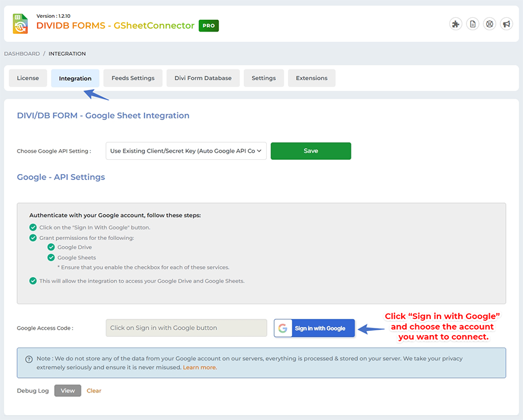Screen dimensions: 523x420
Task: Click the checkmark next to Google Drive
Action: 51,247
